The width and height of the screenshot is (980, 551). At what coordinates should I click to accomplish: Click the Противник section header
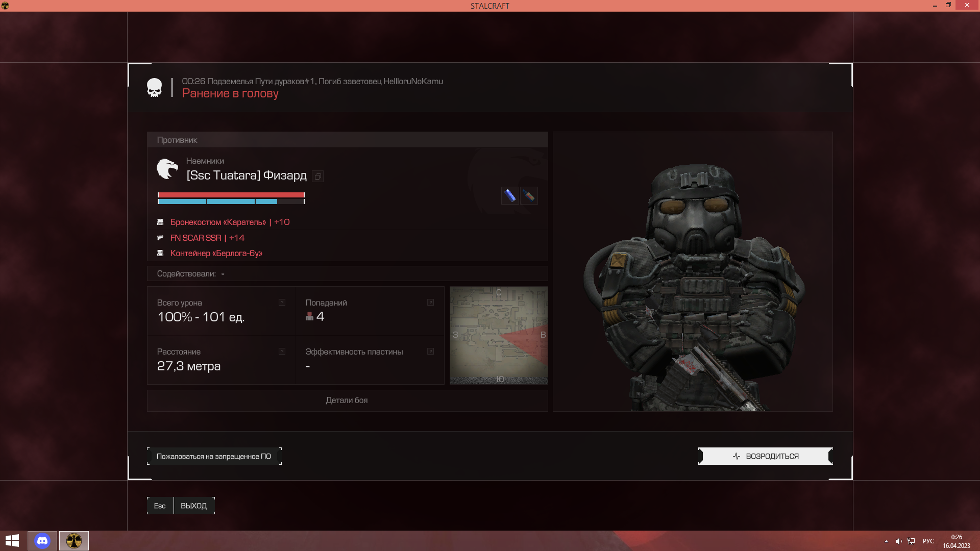[x=347, y=140]
